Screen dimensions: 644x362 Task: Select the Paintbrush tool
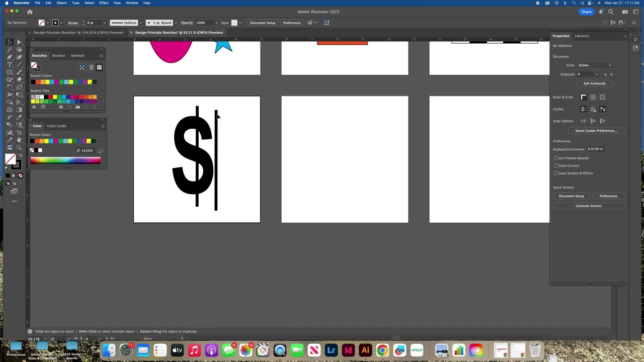point(19,72)
